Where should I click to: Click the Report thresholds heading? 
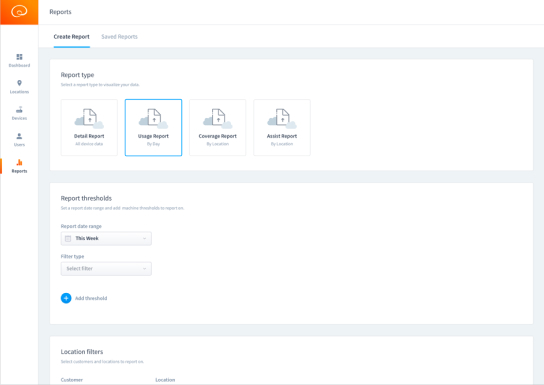click(86, 198)
